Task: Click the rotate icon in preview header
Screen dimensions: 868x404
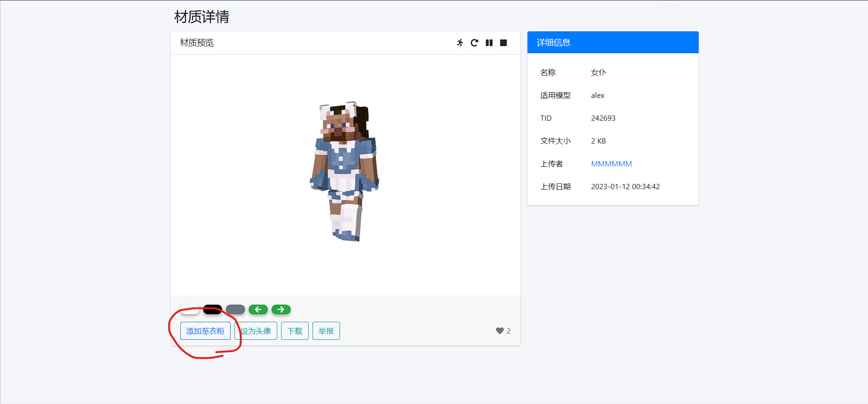Action: [x=474, y=43]
